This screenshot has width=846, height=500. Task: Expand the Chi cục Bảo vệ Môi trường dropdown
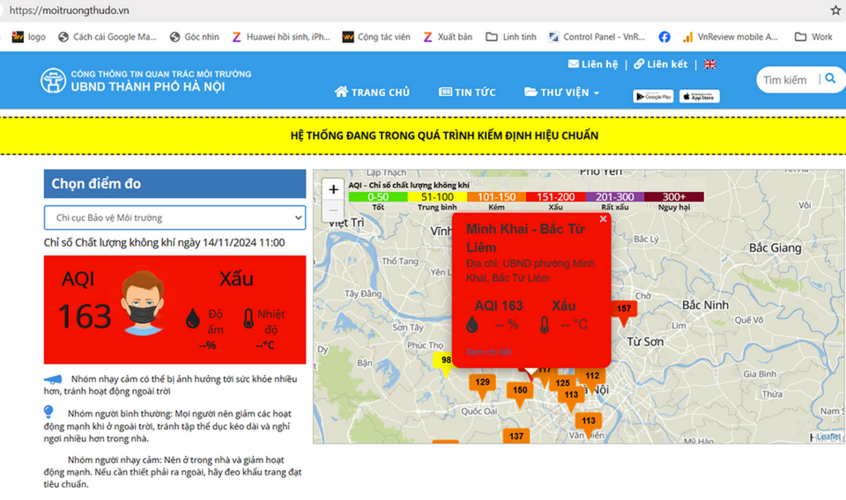click(x=175, y=217)
